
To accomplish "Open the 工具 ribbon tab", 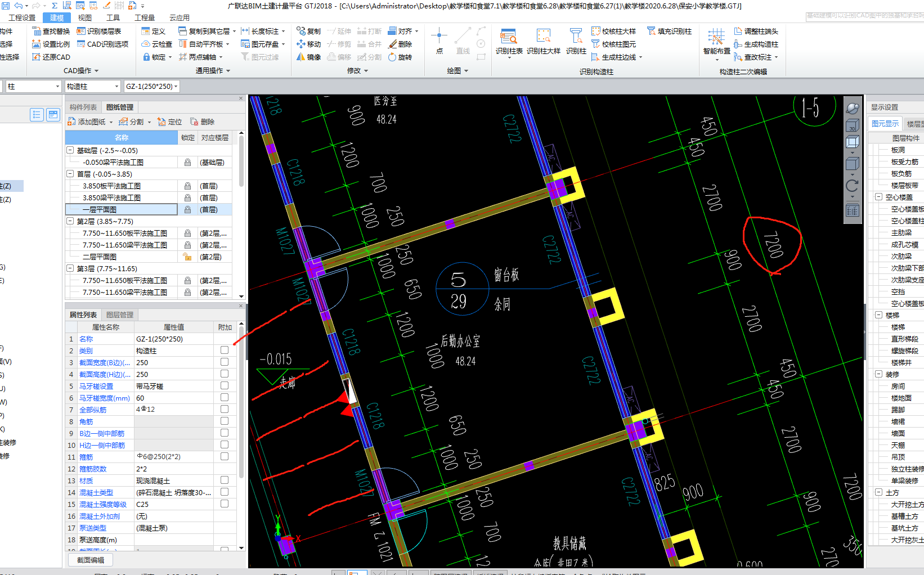I will [113, 17].
